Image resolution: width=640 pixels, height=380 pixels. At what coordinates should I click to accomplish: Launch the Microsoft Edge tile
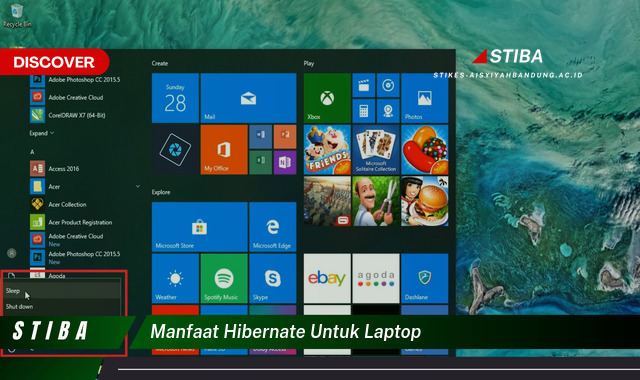coord(273,227)
